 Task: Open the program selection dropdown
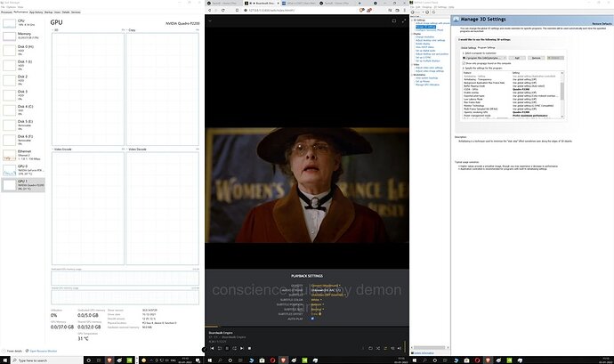pos(484,58)
